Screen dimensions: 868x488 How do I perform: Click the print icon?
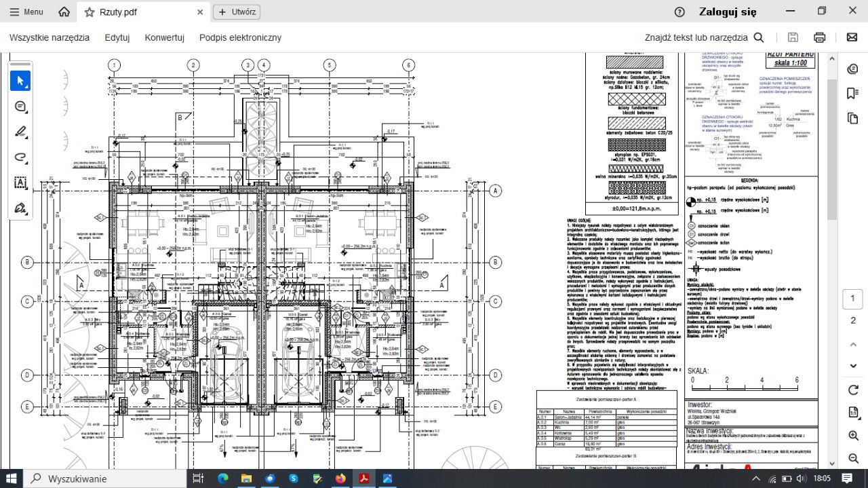(820, 38)
